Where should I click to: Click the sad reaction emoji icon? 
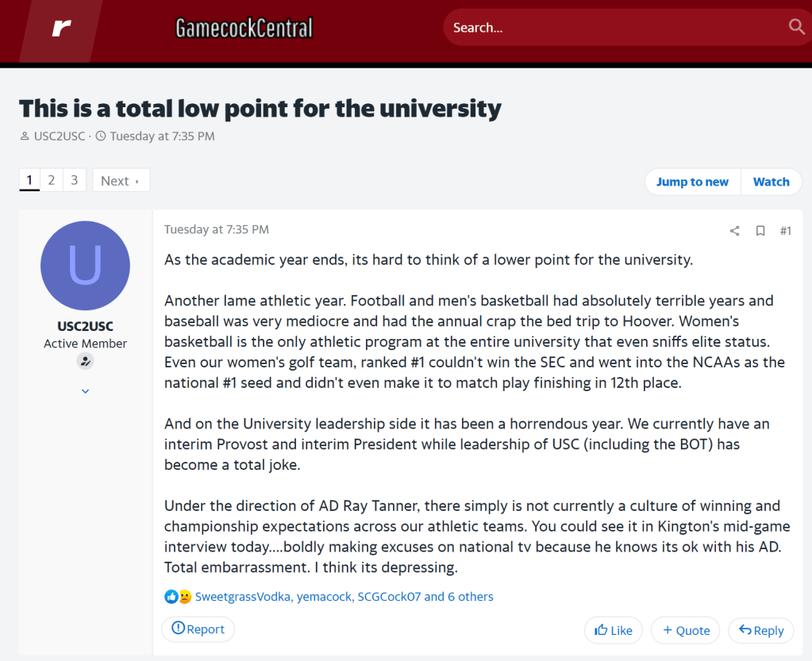click(185, 597)
